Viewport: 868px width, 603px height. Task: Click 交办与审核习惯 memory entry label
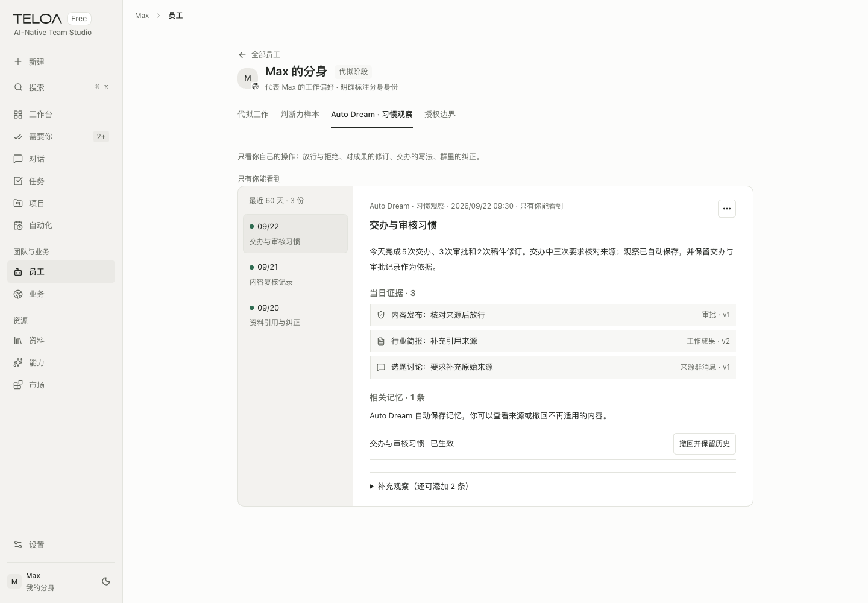[397, 443]
